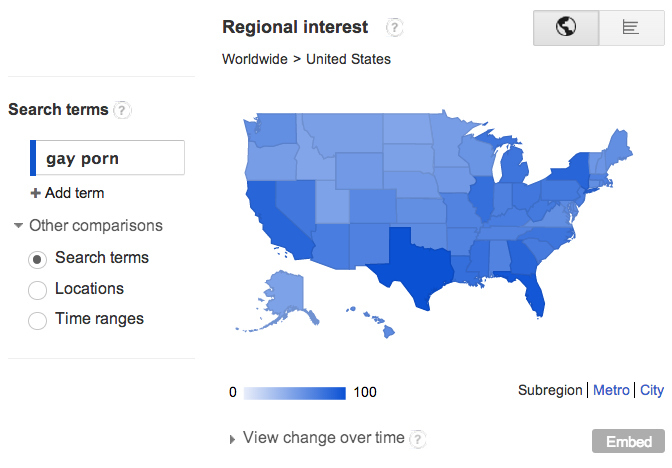This screenshot has width=672, height=468.
Task: Switch to the globe map view
Action: coord(566,28)
